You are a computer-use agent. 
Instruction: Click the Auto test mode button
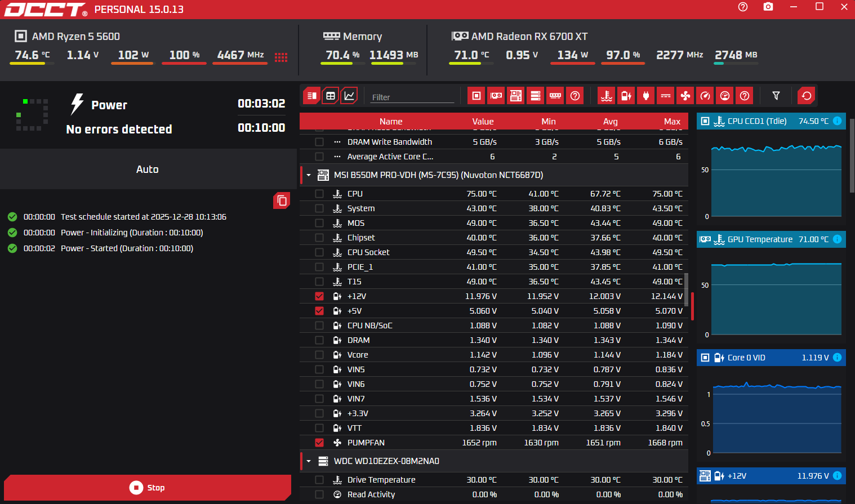pos(148,170)
